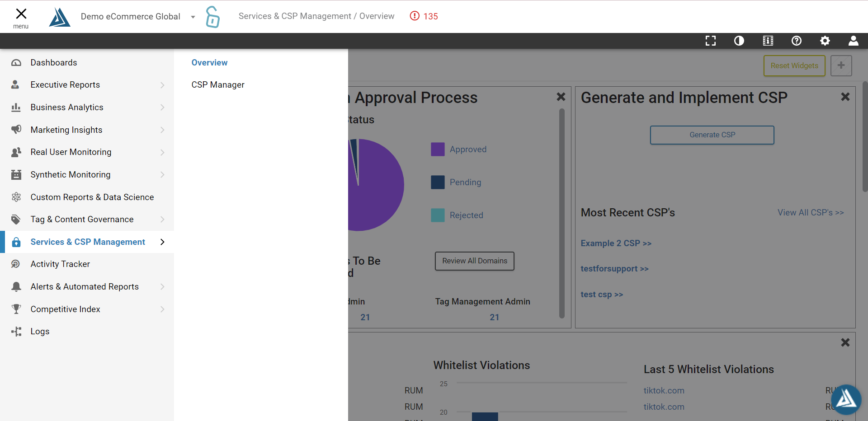Click the Services & CSP lock icon
The height and width of the screenshot is (421, 868).
point(16,242)
